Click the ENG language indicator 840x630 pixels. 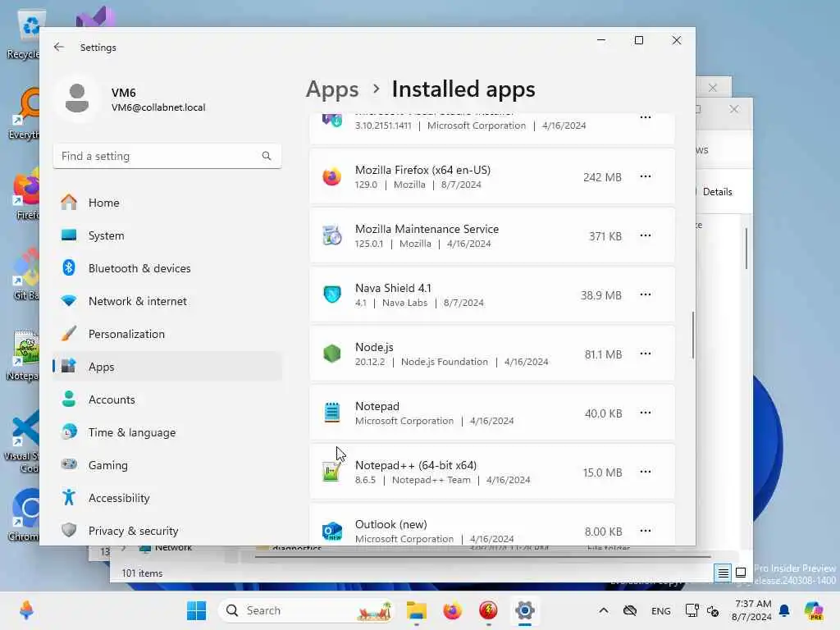[660, 610]
